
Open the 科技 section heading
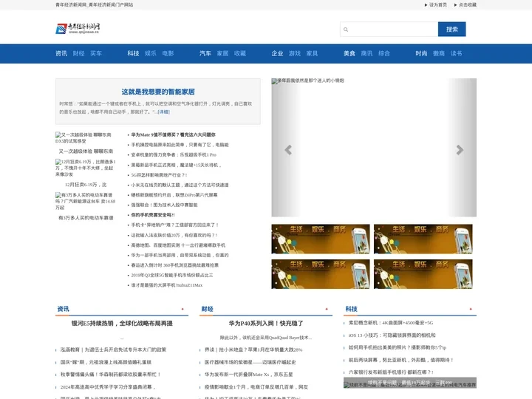tap(351, 309)
